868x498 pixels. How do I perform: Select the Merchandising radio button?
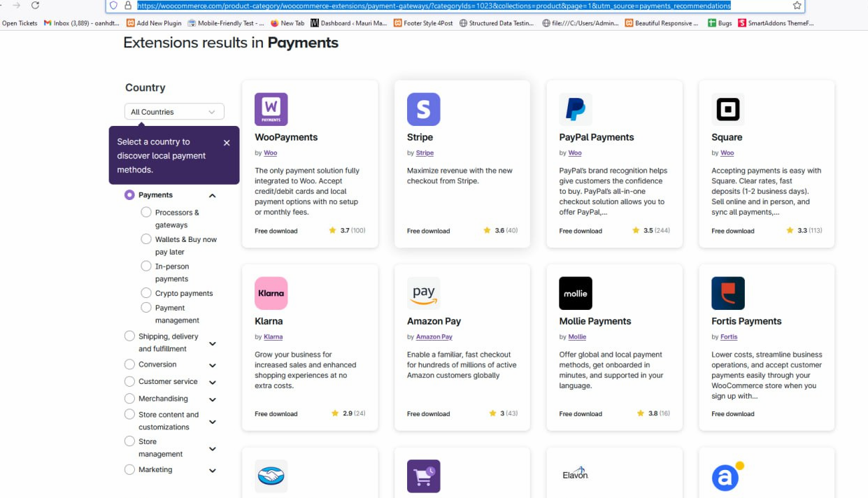coord(129,399)
